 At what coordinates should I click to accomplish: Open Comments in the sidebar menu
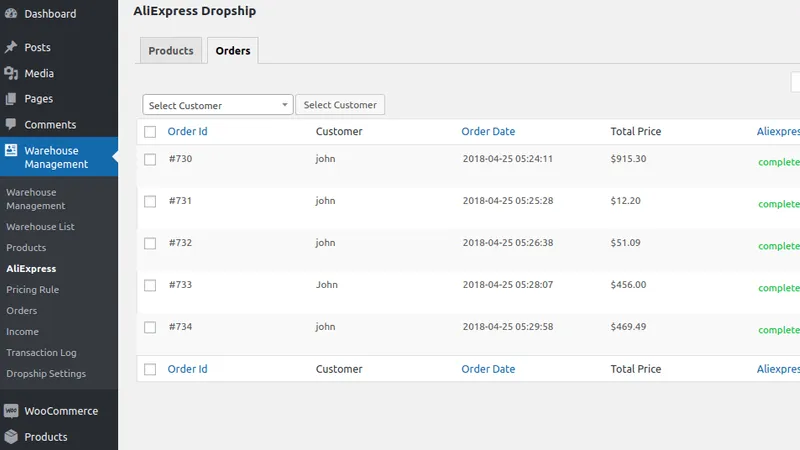click(x=50, y=124)
